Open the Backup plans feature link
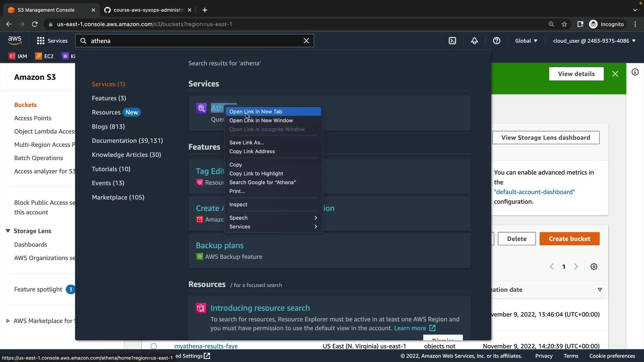644x362 pixels. tap(219, 245)
